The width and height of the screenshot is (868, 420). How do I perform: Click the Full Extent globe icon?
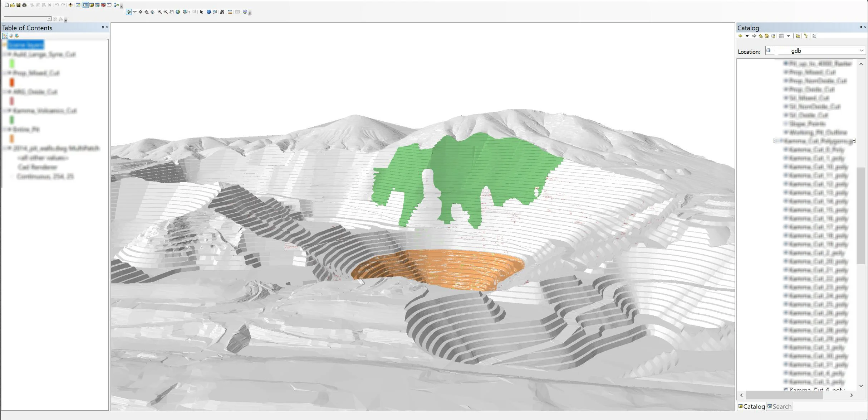(x=178, y=12)
